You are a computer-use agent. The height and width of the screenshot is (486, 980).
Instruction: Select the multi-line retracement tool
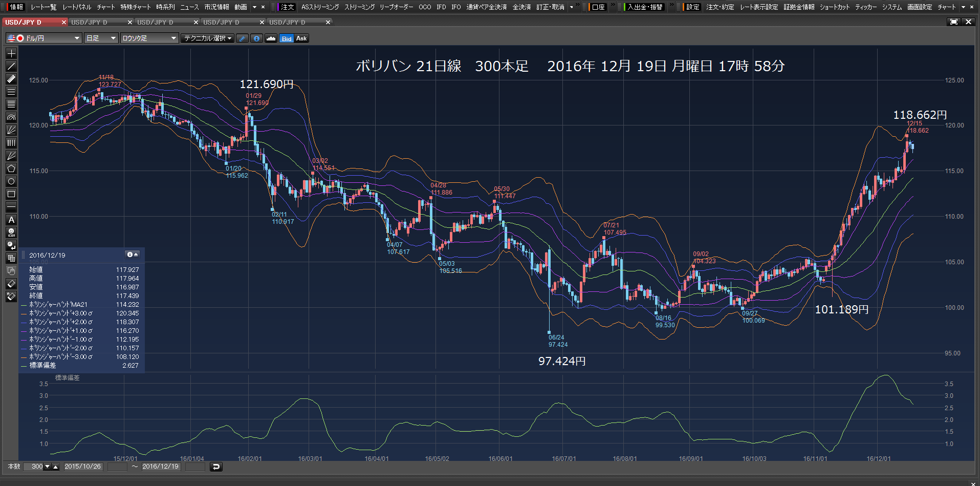click(x=11, y=104)
